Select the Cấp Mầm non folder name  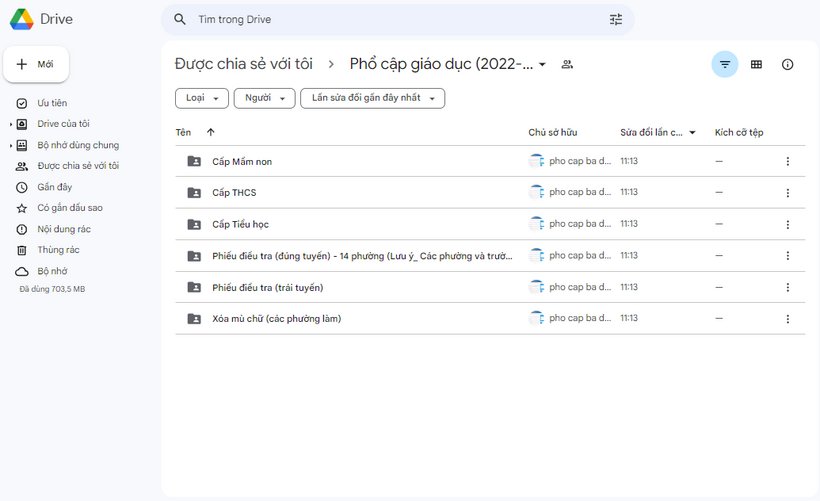point(242,162)
